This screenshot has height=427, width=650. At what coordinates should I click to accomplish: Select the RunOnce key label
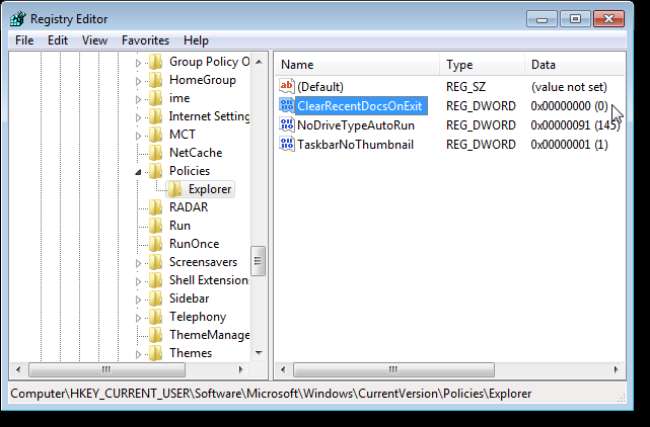[194, 244]
